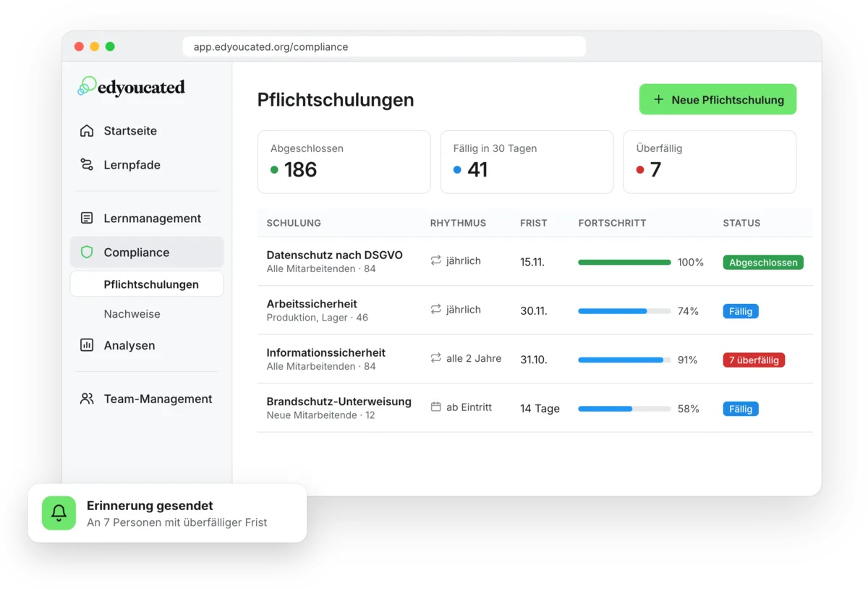
Task: Open the Informationssicherheit training
Action: 325,353
